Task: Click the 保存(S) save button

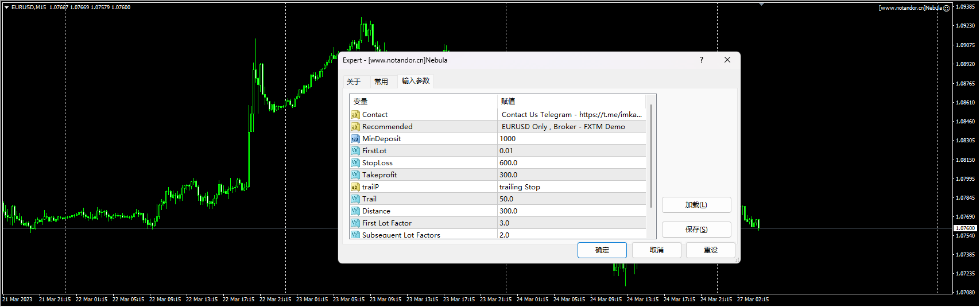Action: [x=696, y=230]
